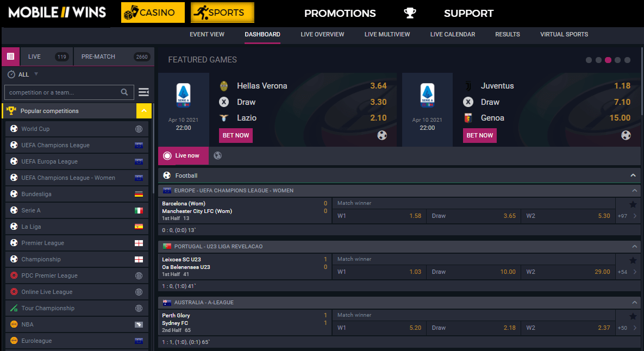
Task: Click the right page scrollbar
Action: 642,82
